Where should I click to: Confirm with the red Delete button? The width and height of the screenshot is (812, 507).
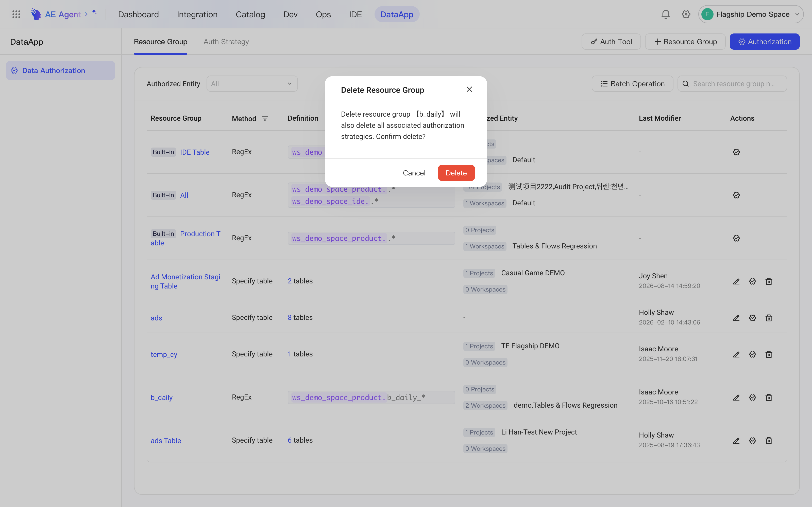pos(456,173)
